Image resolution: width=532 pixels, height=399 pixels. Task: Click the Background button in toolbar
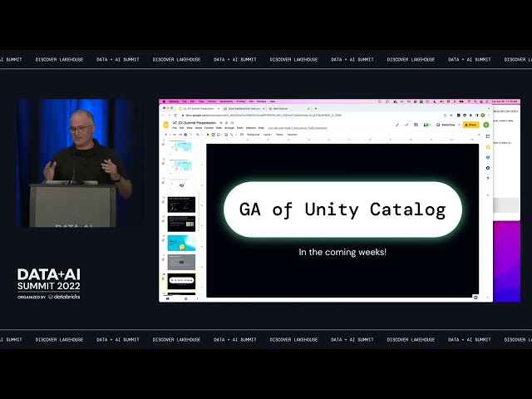pos(253,135)
